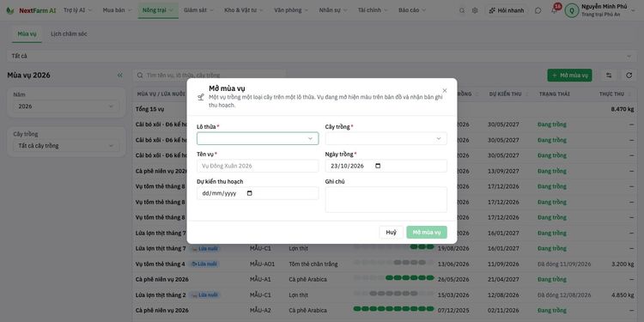Open the chat bubble icon
Viewport: 644px width, 322px height.
(x=538, y=10)
